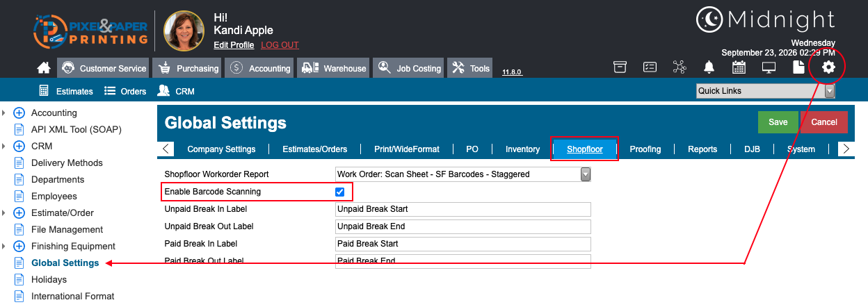Open the notifications bell icon

(x=709, y=67)
